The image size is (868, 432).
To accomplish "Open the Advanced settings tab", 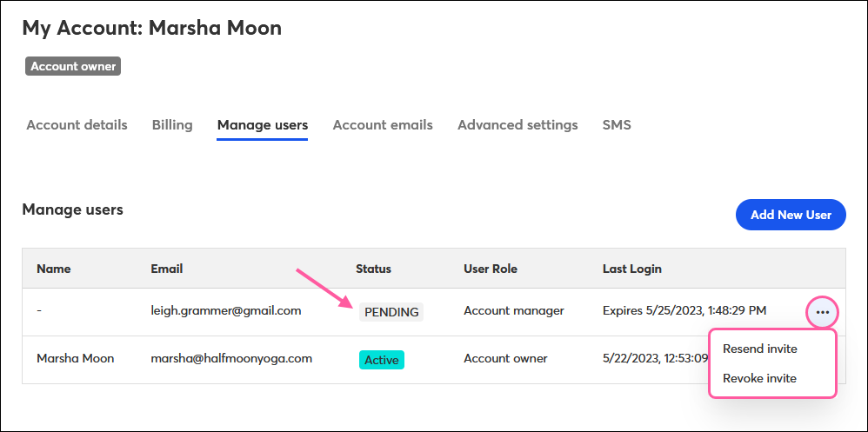I will pos(517,125).
